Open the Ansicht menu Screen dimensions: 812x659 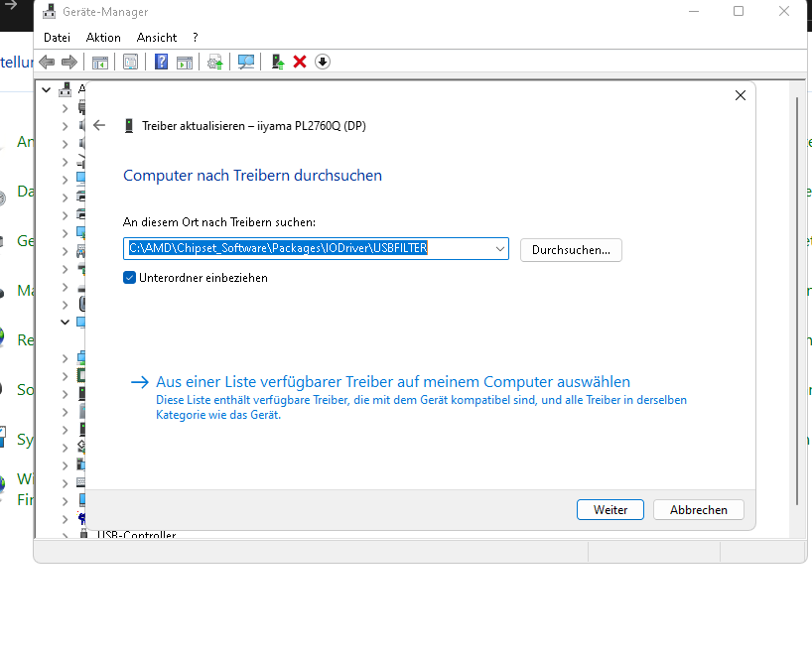click(157, 38)
